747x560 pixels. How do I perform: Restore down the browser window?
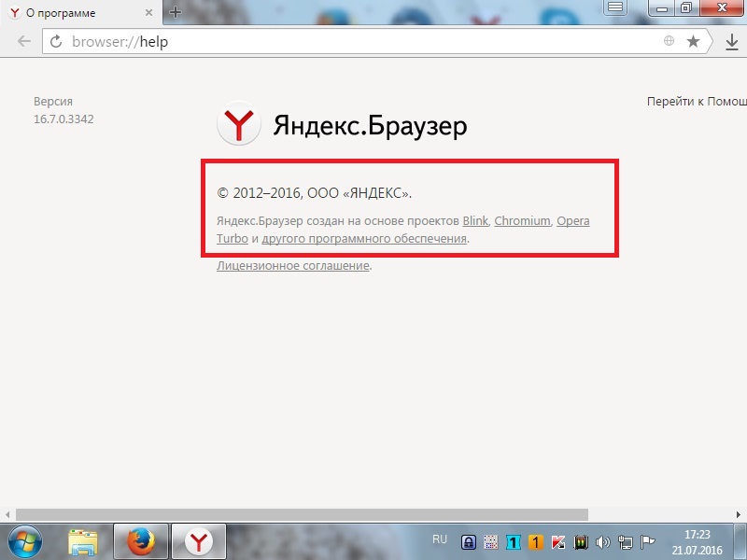click(685, 7)
